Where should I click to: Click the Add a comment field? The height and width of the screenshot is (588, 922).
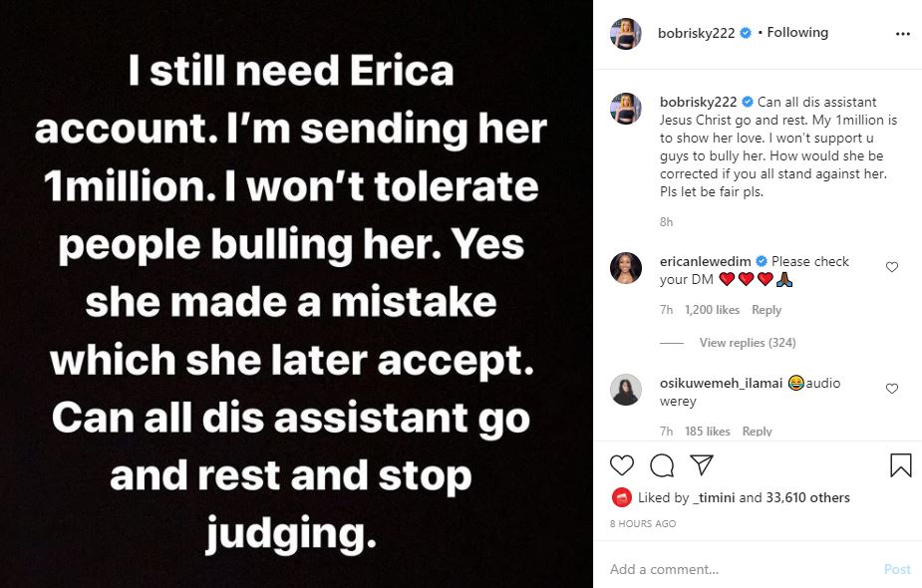point(738,569)
